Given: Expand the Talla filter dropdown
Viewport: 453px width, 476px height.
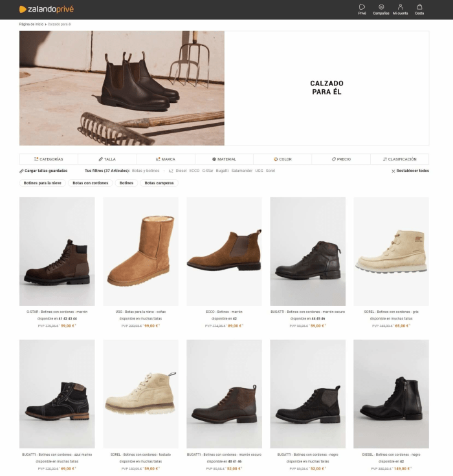Looking at the screenshot, I should click(x=107, y=159).
